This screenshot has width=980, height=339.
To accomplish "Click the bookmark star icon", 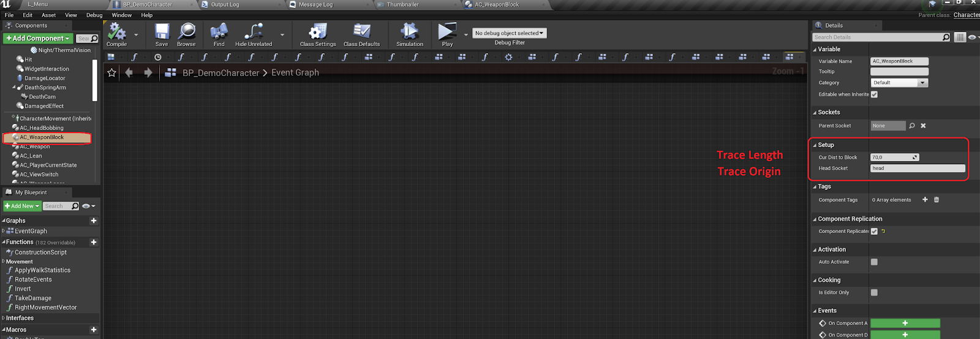I will [111, 72].
